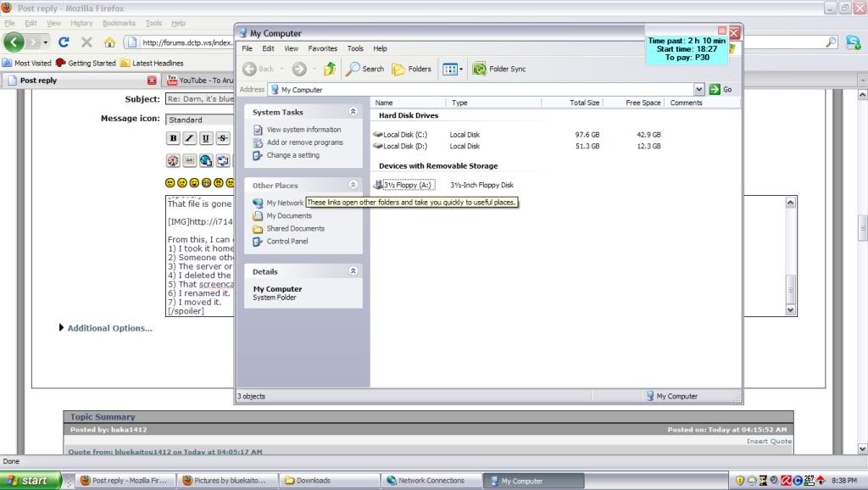Close the Post reply tab
The image size is (868, 490).
(152, 81)
